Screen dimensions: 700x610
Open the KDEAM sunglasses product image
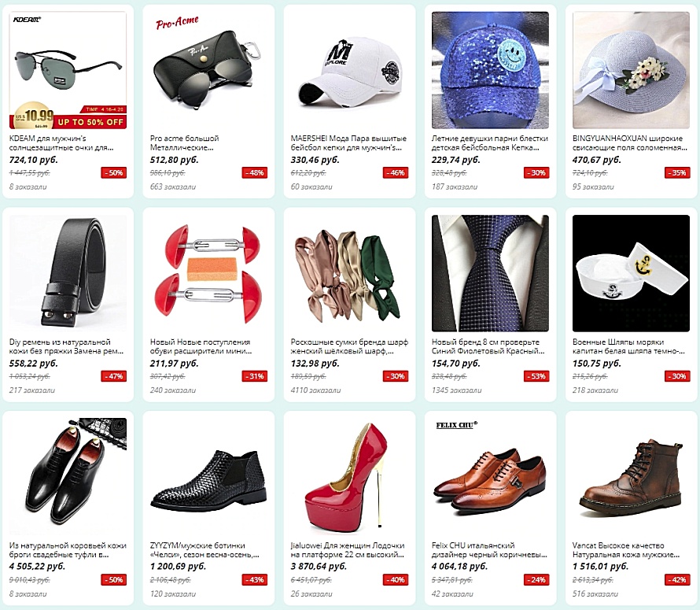68,70
